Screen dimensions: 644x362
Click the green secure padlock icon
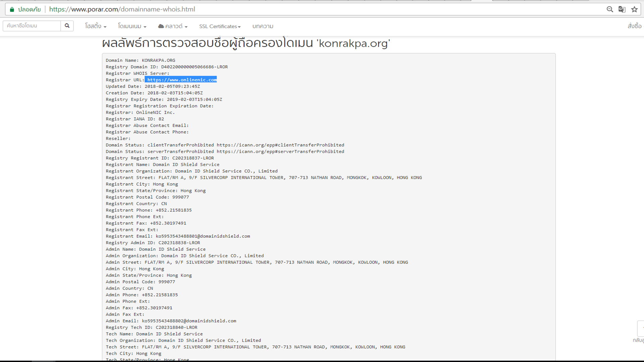tap(12, 9)
